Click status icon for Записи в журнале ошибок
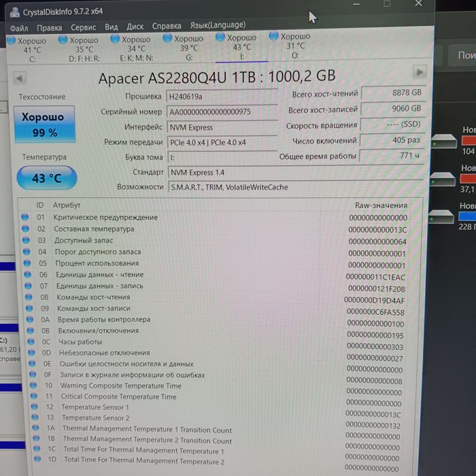476x476 pixels. (33, 374)
